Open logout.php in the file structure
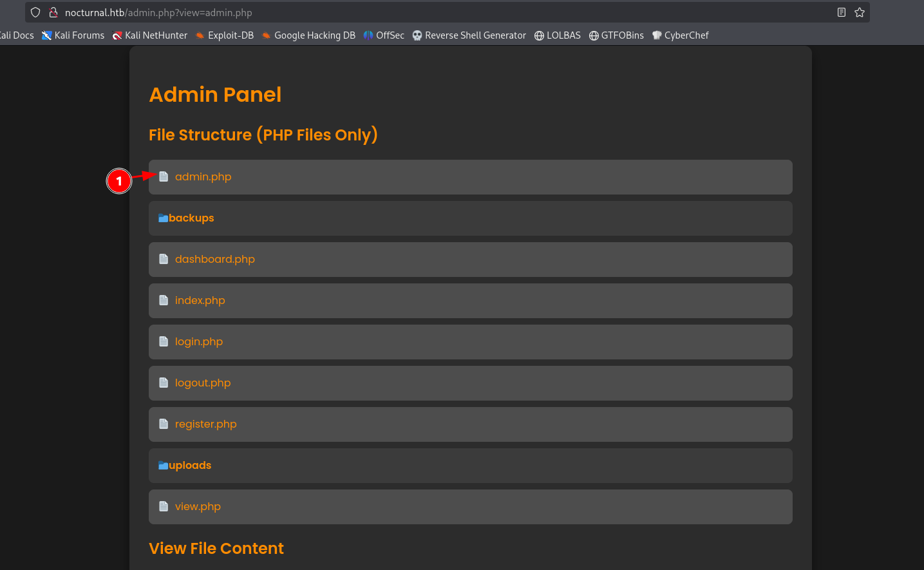Screen dimensions: 924x570 (202, 383)
